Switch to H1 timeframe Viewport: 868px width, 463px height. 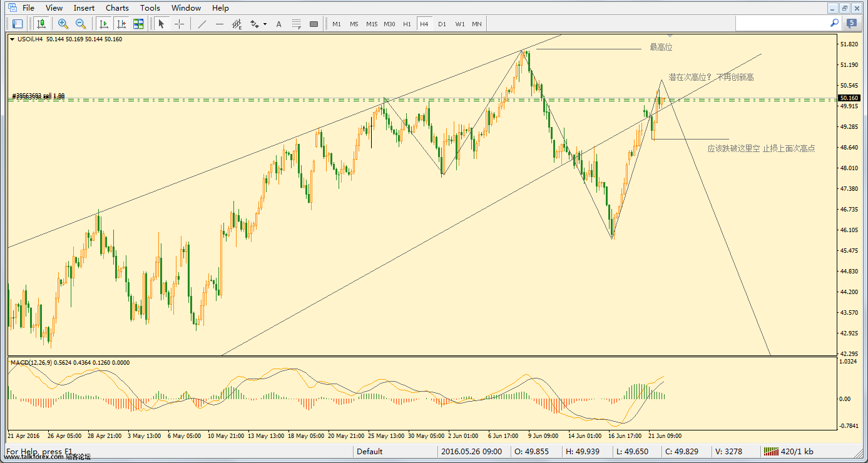coord(407,24)
